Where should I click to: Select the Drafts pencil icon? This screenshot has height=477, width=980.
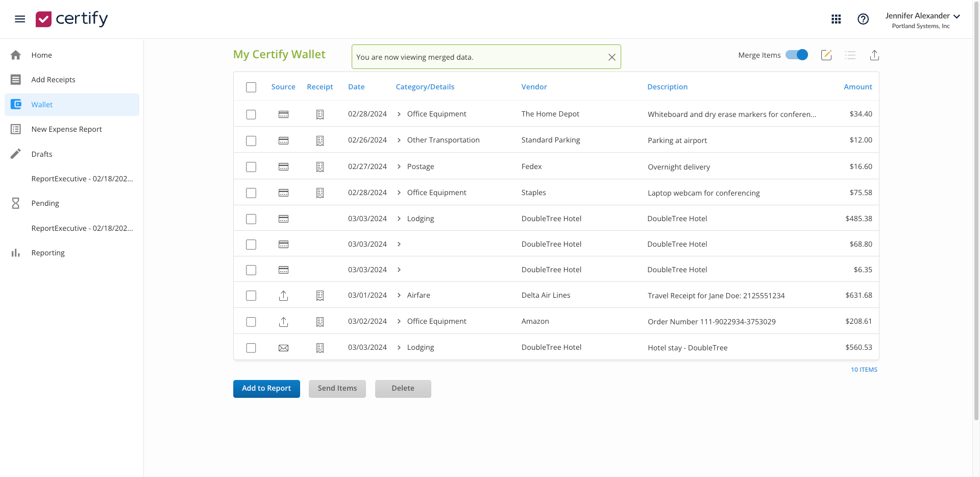coord(15,154)
